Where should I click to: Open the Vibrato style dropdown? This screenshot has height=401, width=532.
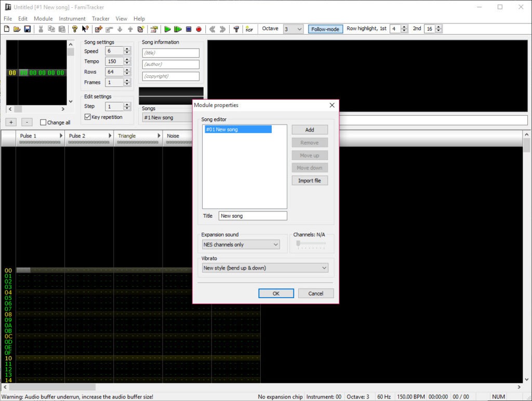(x=265, y=268)
